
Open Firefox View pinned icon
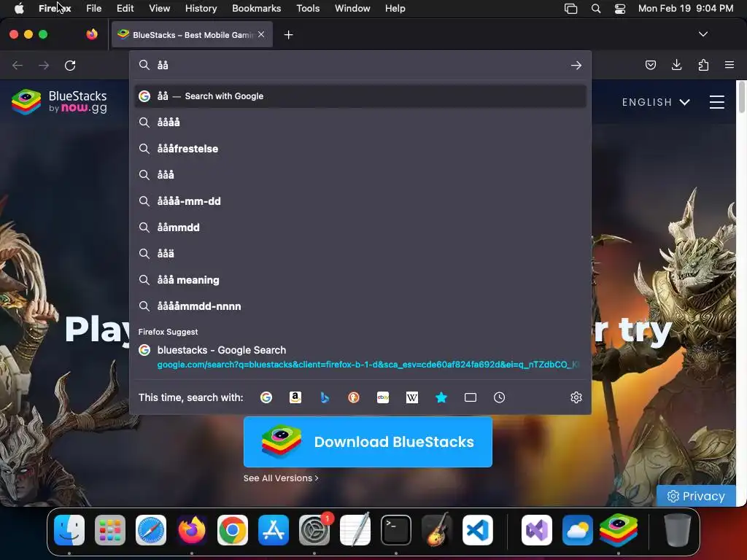coord(92,34)
